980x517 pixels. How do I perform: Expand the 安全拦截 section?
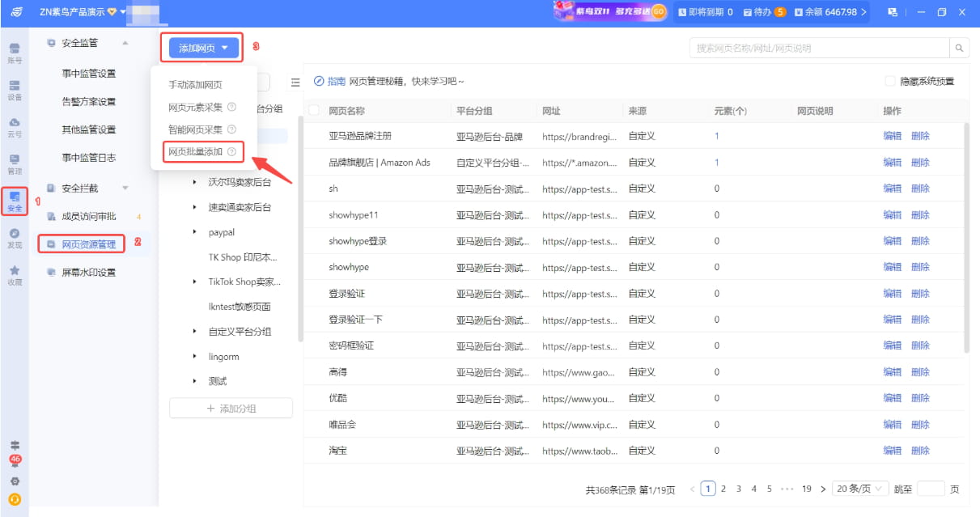coord(125,189)
